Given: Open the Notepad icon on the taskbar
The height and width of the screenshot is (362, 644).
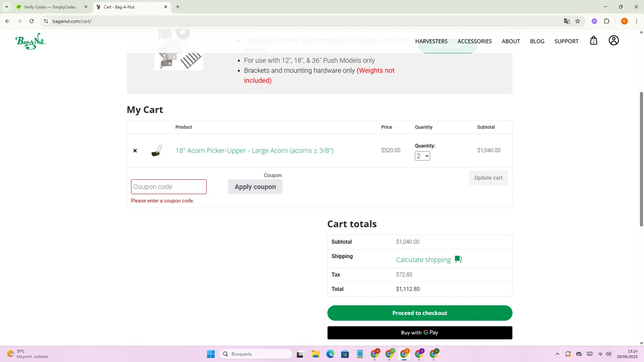Looking at the screenshot, I should (x=360, y=354).
